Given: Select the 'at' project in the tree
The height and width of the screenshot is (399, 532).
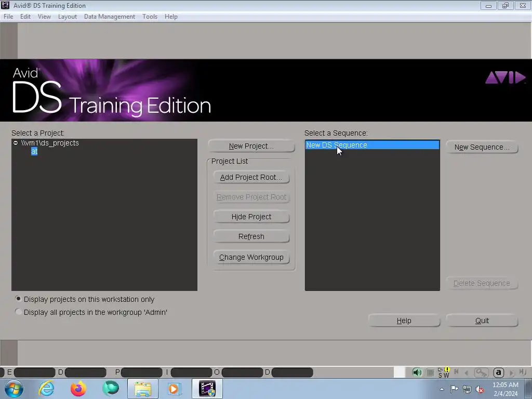Looking at the screenshot, I should [x=34, y=151].
